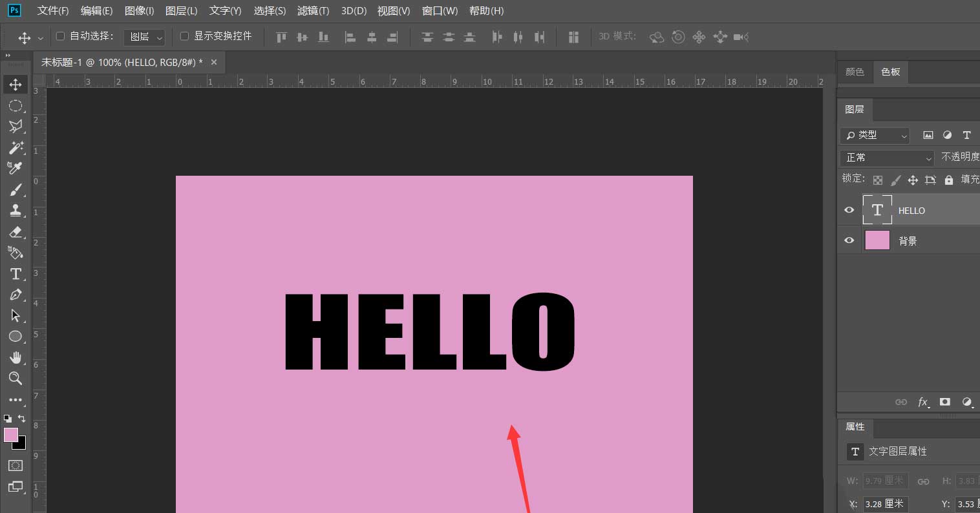Viewport: 980px width, 513px height.
Task: Close the 未标题-1 document tab
Action: (214, 62)
